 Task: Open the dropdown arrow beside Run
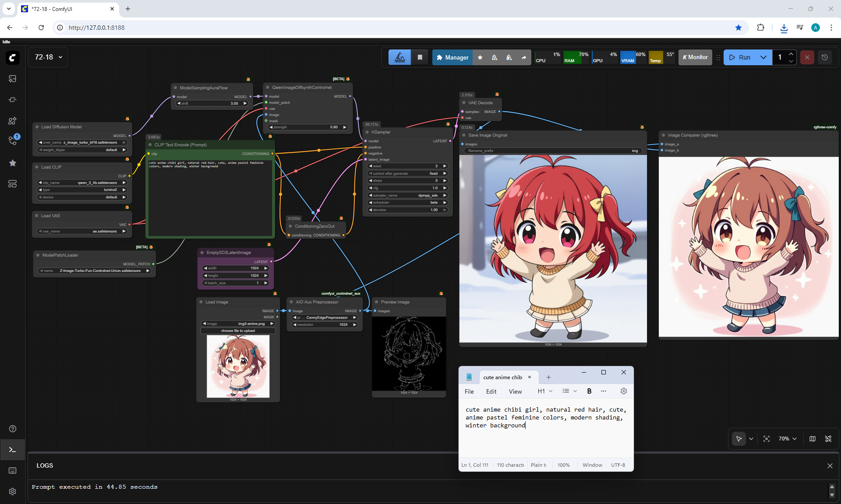(763, 57)
